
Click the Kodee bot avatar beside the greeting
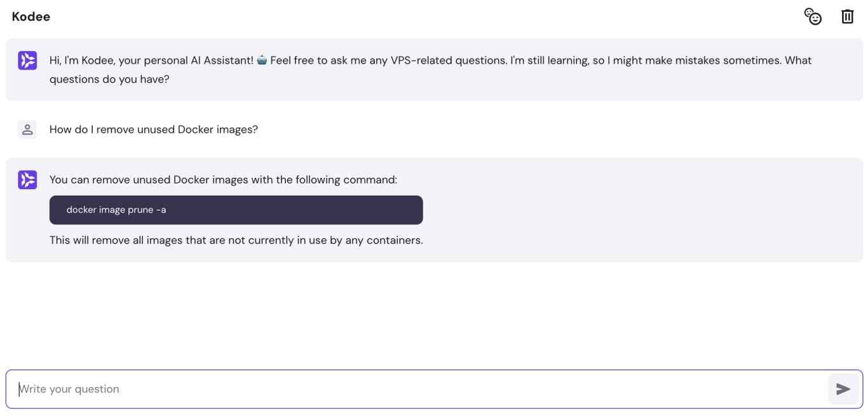(27, 60)
